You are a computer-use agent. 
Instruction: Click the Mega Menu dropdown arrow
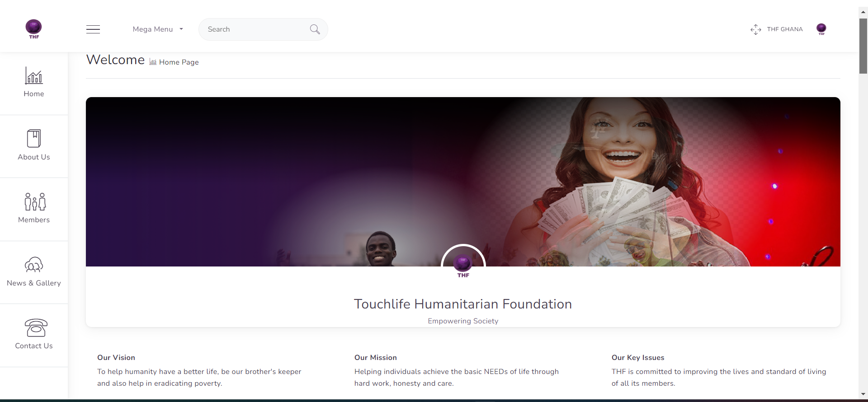[x=181, y=29]
